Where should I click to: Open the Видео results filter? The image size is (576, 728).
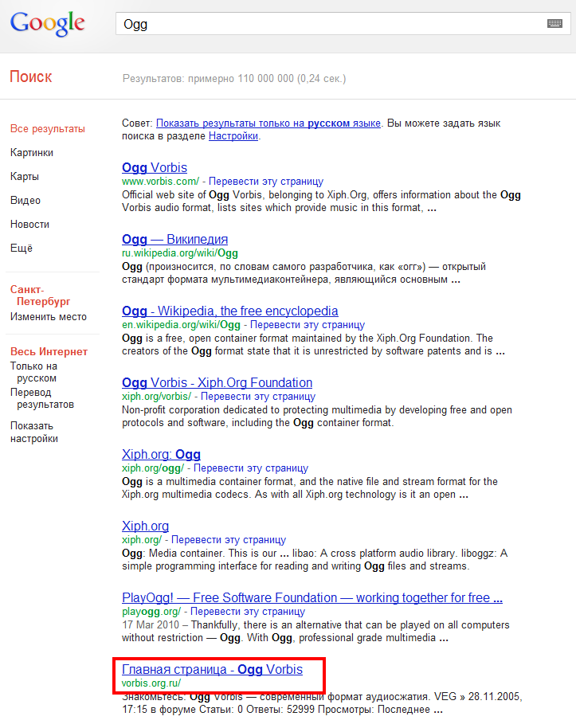[x=25, y=201]
